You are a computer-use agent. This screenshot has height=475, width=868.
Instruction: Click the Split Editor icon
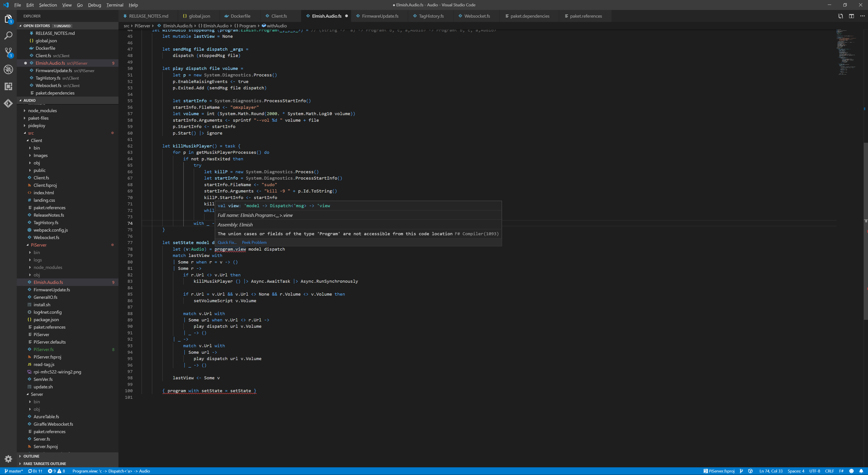tap(851, 16)
